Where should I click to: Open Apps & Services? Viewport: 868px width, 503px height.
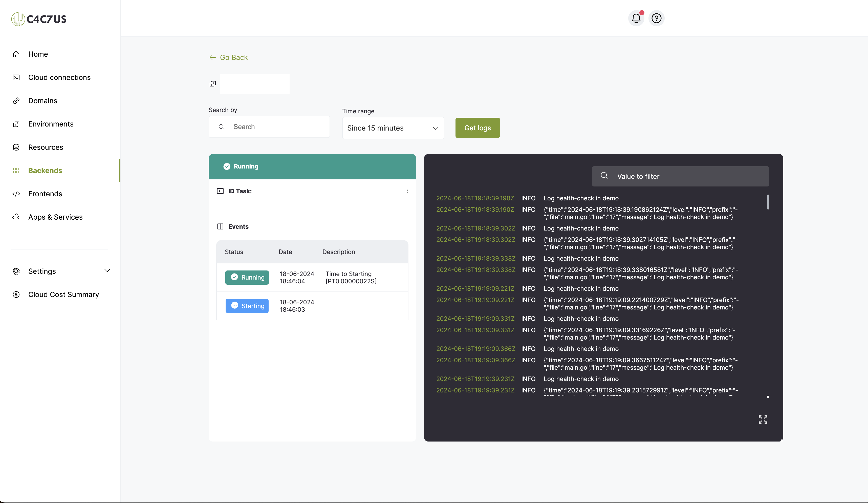pyautogui.click(x=55, y=217)
